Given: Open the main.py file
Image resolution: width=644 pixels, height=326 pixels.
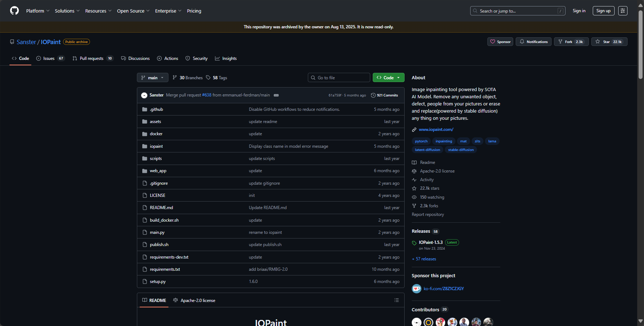Looking at the screenshot, I should [157, 232].
